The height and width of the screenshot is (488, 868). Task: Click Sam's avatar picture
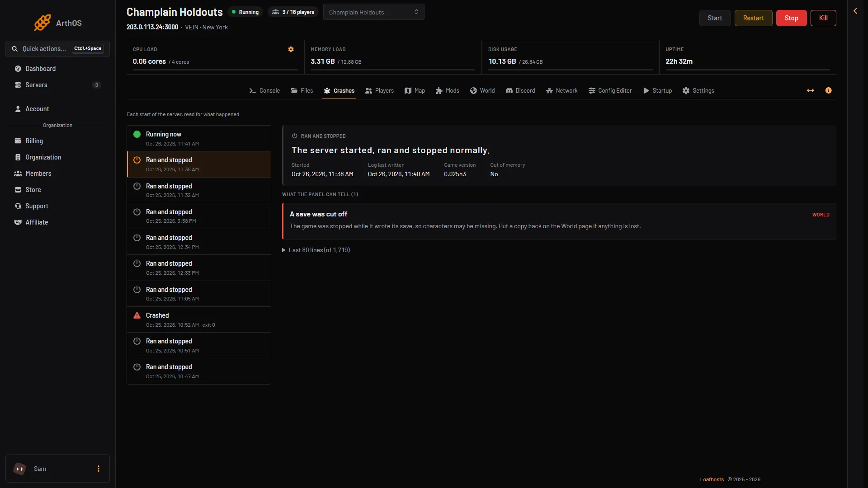click(x=20, y=469)
